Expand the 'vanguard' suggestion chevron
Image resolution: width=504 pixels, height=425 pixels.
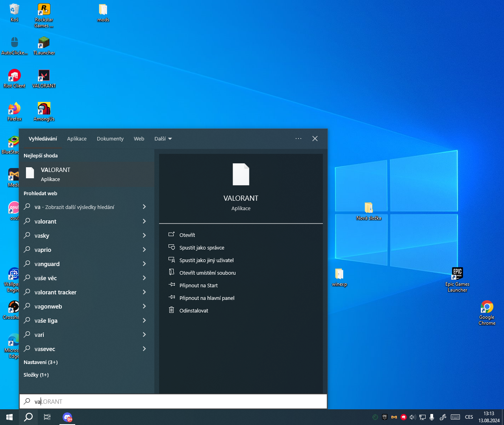pos(144,264)
